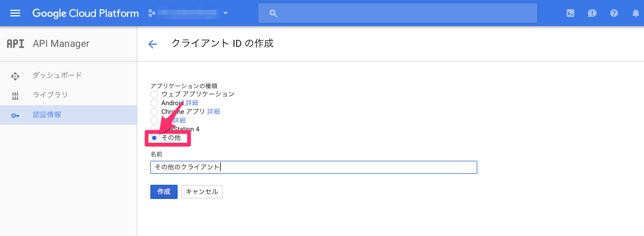Select ウェブ アプリケーション radio button
Image resolution: width=644 pixels, height=236 pixels.
154,94
